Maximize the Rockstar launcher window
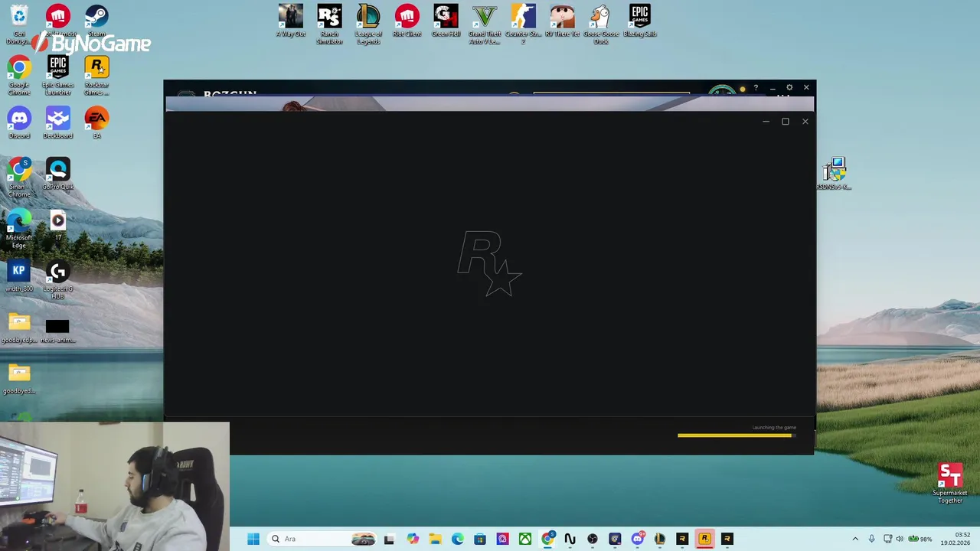 click(x=785, y=121)
